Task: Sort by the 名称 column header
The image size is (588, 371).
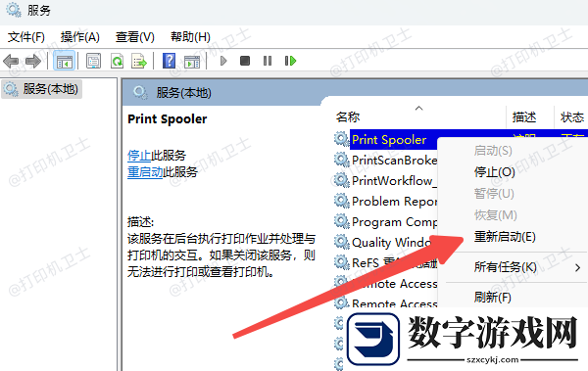Action: pyautogui.click(x=348, y=117)
